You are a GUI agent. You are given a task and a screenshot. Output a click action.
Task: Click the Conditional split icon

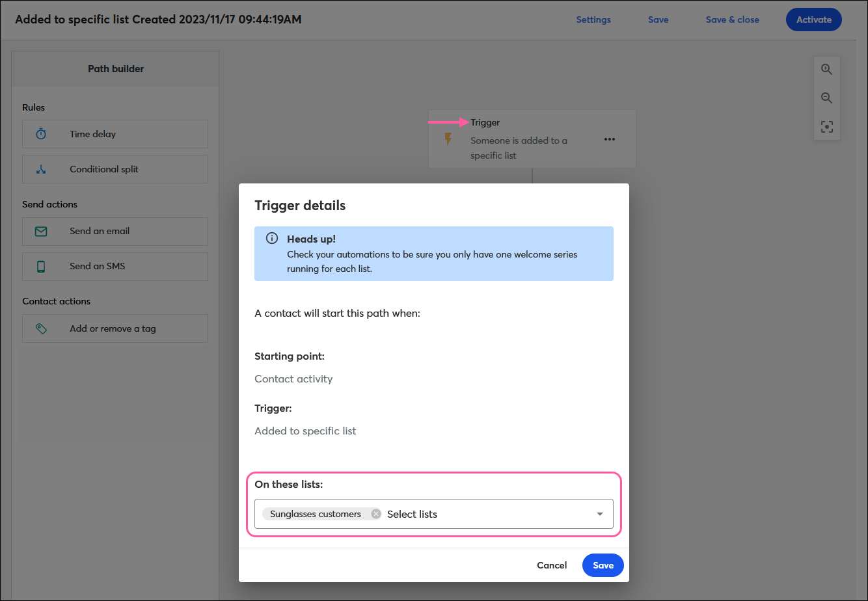click(41, 169)
